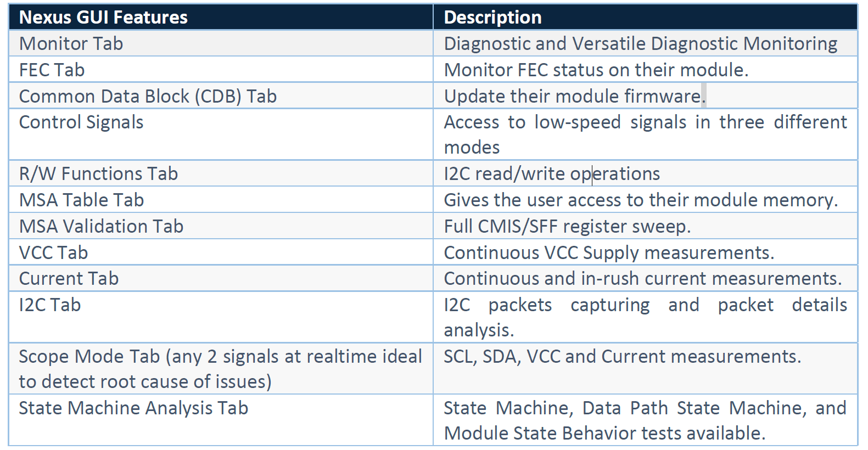Click the "VCC Tab" feature cell
Image resolution: width=868 pixels, height=450 pixels.
pyautogui.click(x=53, y=253)
